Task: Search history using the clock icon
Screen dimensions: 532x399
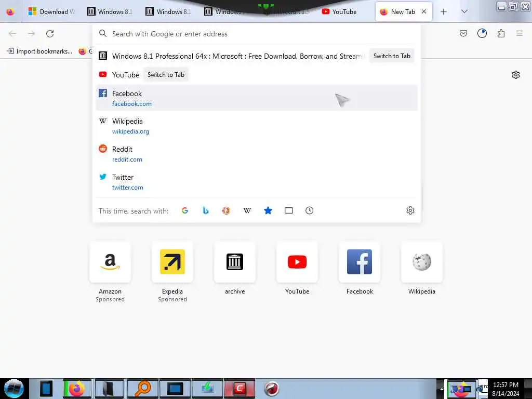Action: 310,210
